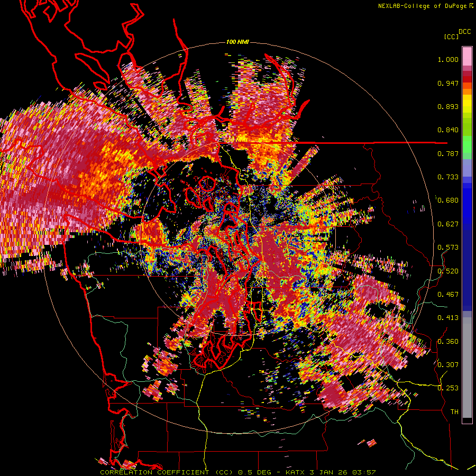Click the 0.253 scale value

(448, 388)
